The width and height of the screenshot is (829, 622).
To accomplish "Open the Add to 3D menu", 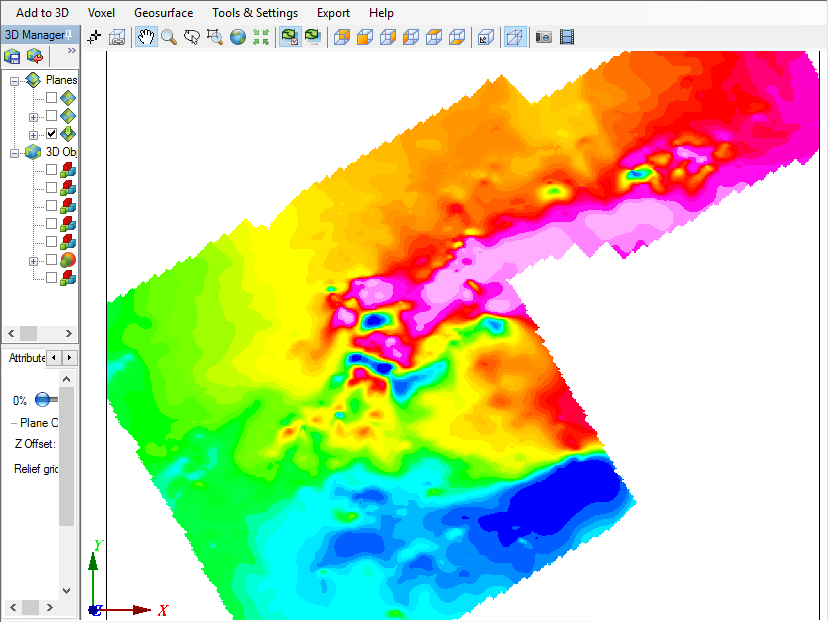I will pyautogui.click(x=42, y=13).
